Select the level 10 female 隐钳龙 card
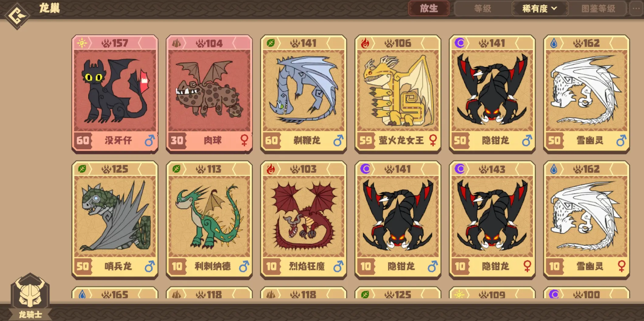Viewport: 644px width, 321px height. (x=492, y=220)
